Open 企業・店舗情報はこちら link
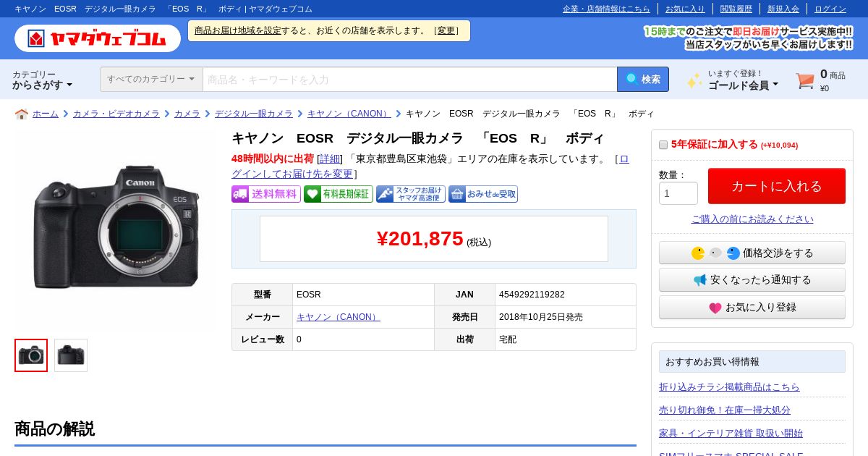The image size is (868, 456). pos(606,9)
